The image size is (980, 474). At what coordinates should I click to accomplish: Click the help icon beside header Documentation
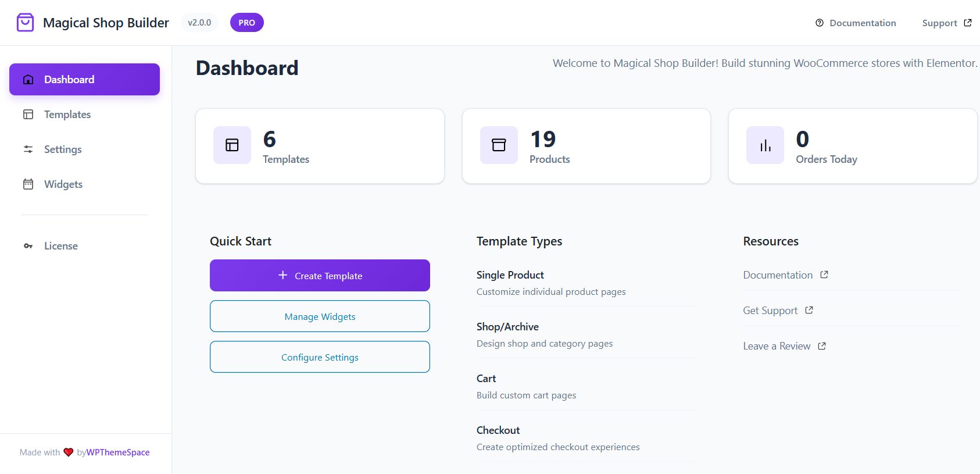pos(820,23)
